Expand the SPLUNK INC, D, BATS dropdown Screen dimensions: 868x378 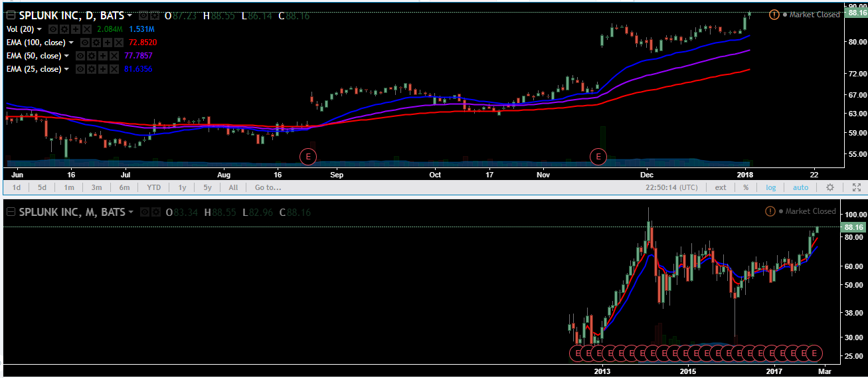pyautogui.click(x=130, y=15)
